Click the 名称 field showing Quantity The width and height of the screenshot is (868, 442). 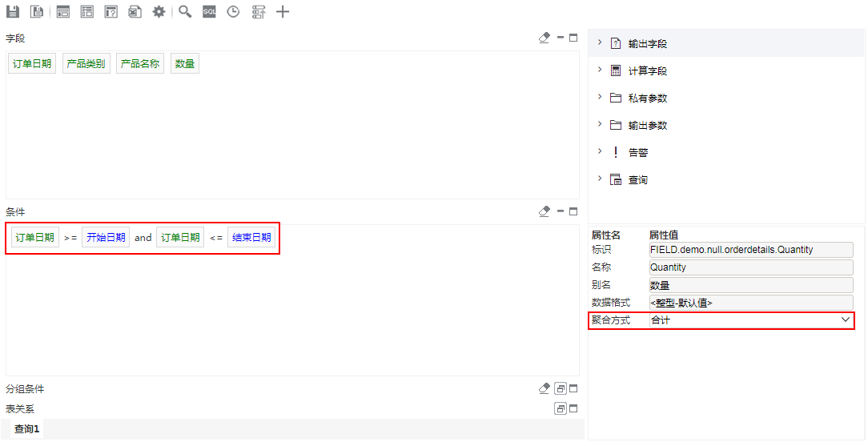click(x=751, y=267)
